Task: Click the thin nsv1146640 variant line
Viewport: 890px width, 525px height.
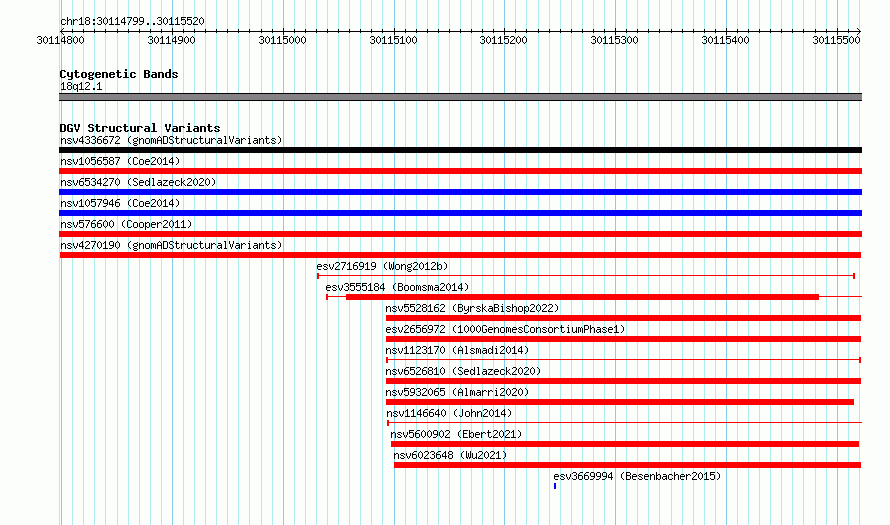Action: (624, 423)
